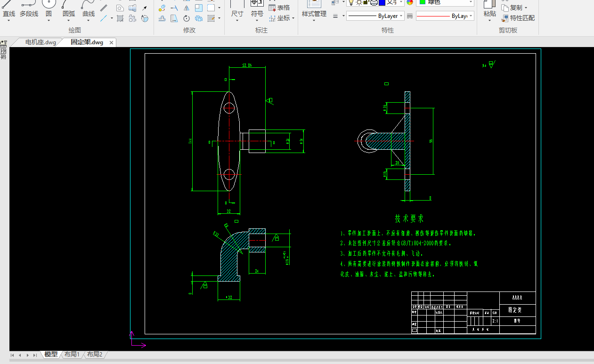Expand the 粘贴 paste options
The height and width of the screenshot is (364, 594).
(x=490, y=20)
